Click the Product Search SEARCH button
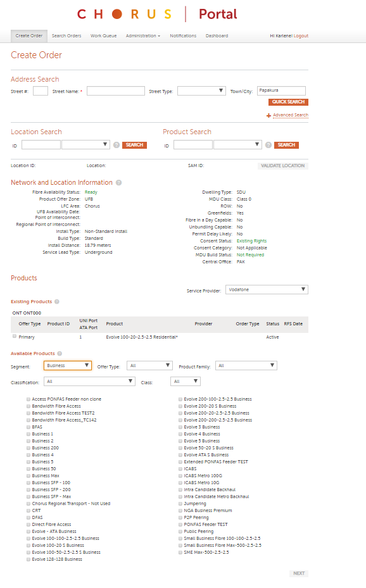The image size is (366, 588). [286, 145]
